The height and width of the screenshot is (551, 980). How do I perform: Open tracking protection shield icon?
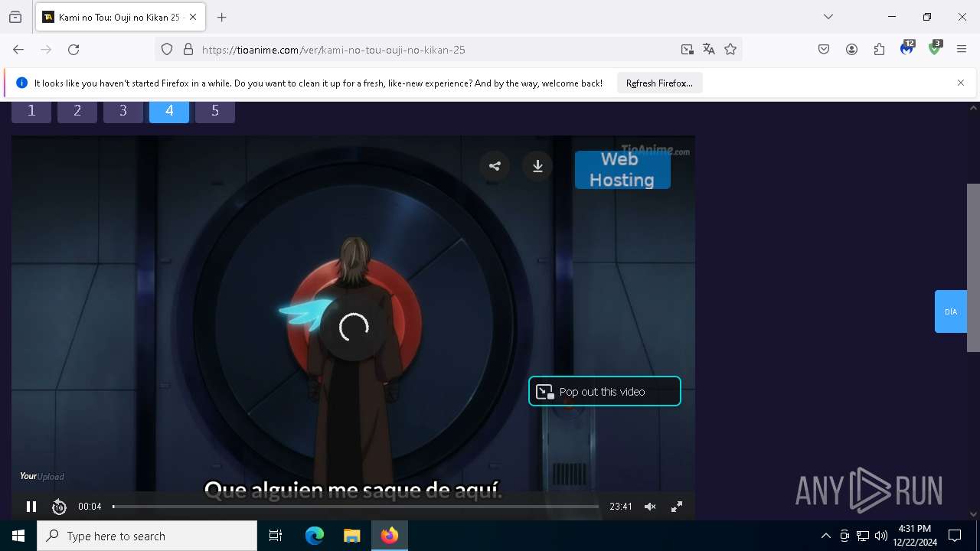[167, 50]
